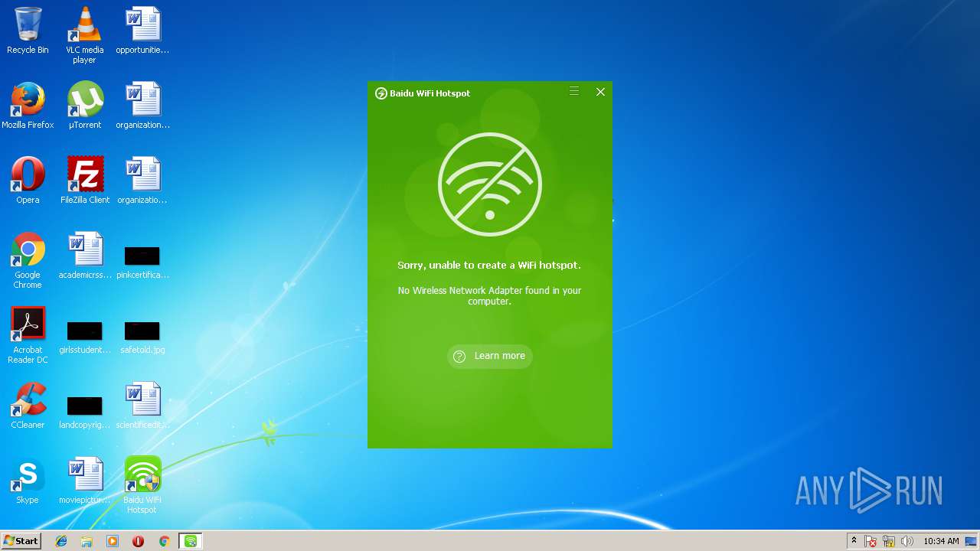Select the scientificedit... Word document
Viewport: 980px width, 551px height.
pos(142,406)
